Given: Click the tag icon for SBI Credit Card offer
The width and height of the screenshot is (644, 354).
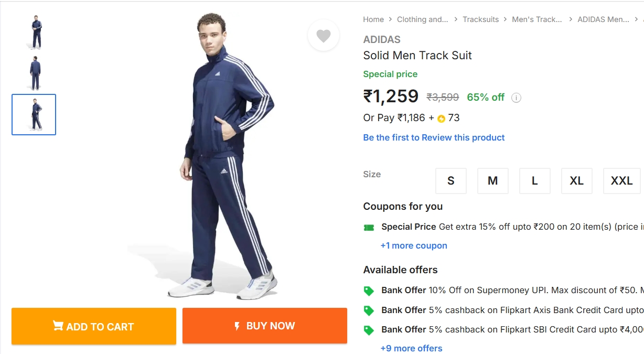Looking at the screenshot, I should pyautogui.click(x=369, y=329).
